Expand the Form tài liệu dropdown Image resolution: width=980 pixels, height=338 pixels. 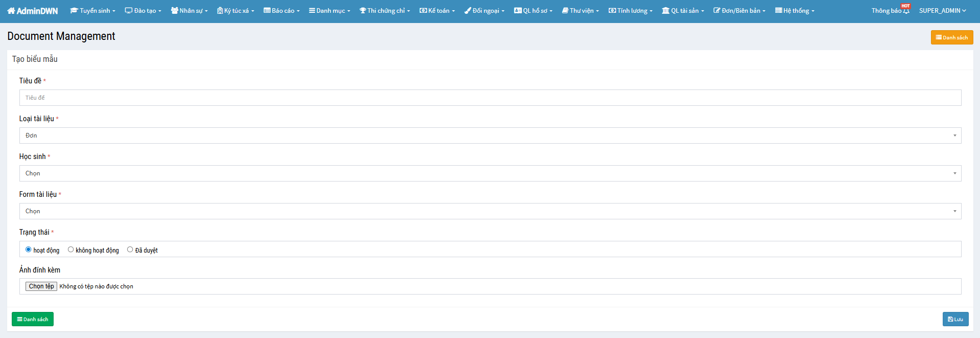tap(490, 211)
